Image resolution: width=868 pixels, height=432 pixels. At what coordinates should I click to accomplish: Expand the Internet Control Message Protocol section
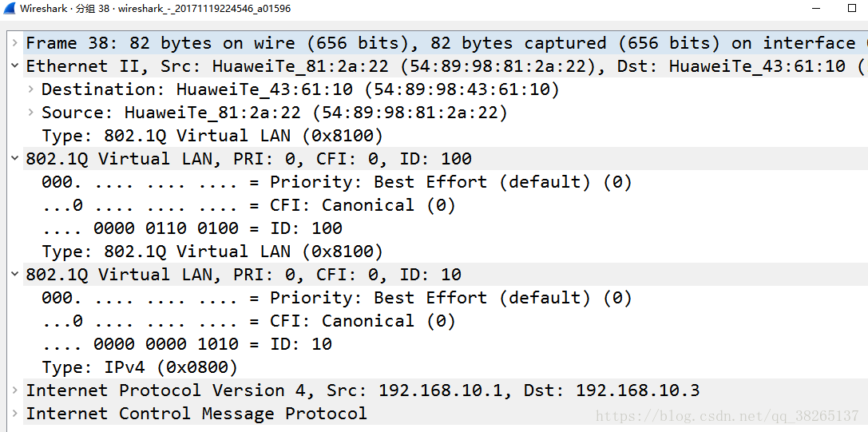(14, 413)
